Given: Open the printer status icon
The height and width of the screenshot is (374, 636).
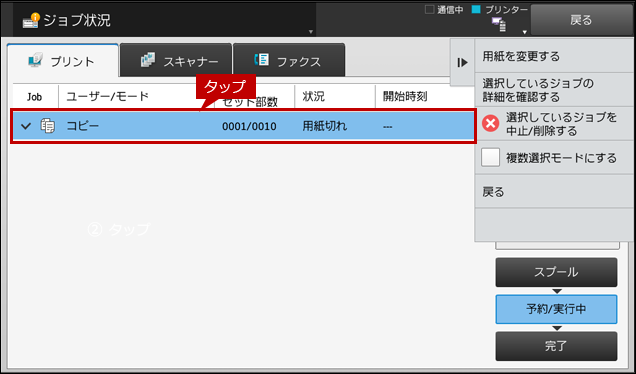Looking at the screenshot, I should [498, 24].
